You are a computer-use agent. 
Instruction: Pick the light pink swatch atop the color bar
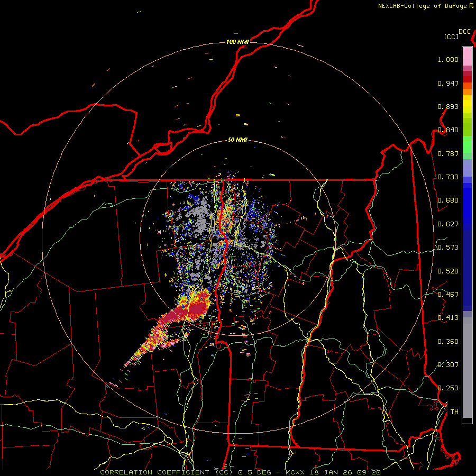tap(467, 56)
